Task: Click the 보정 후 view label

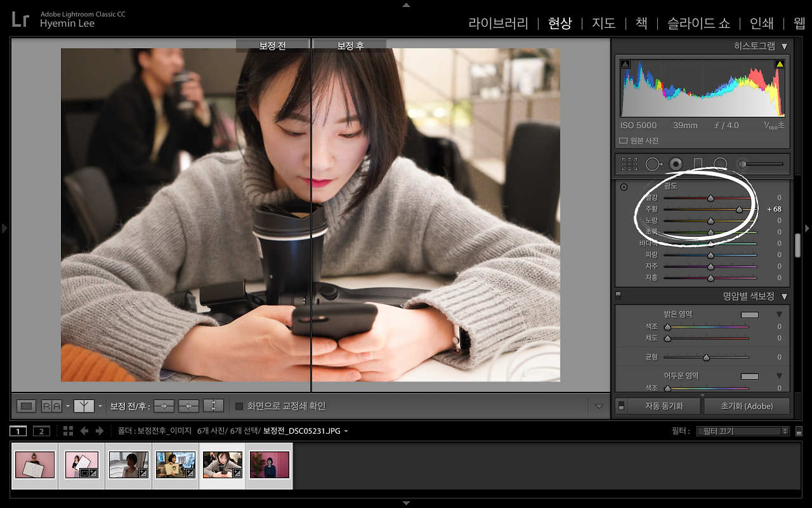Action: pos(350,46)
